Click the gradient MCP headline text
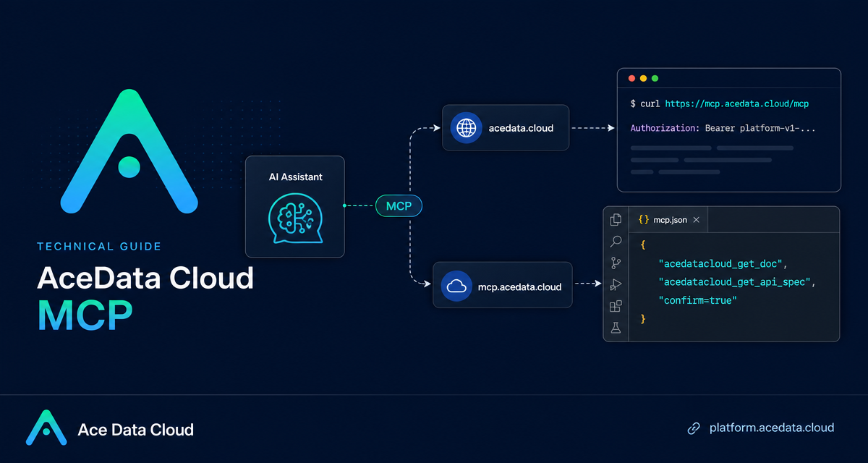Viewport: 868px width, 463px height. click(85, 315)
